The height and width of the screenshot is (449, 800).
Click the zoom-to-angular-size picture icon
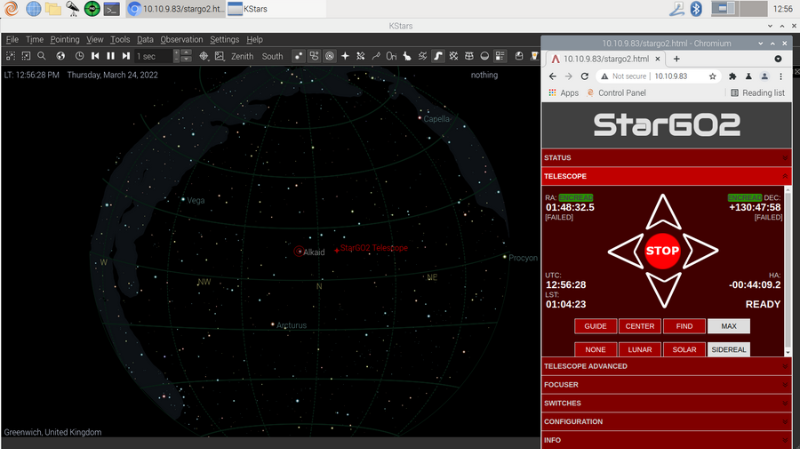click(x=219, y=56)
